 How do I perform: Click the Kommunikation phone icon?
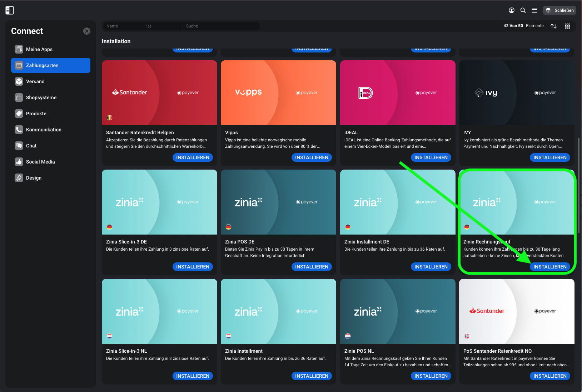(x=19, y=130)
